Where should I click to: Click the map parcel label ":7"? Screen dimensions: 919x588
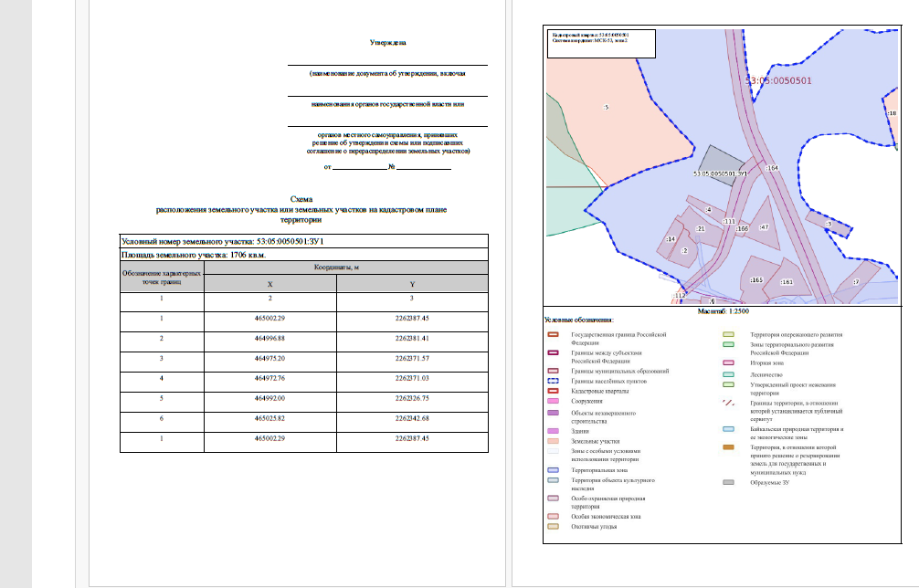tap(856, 282)
